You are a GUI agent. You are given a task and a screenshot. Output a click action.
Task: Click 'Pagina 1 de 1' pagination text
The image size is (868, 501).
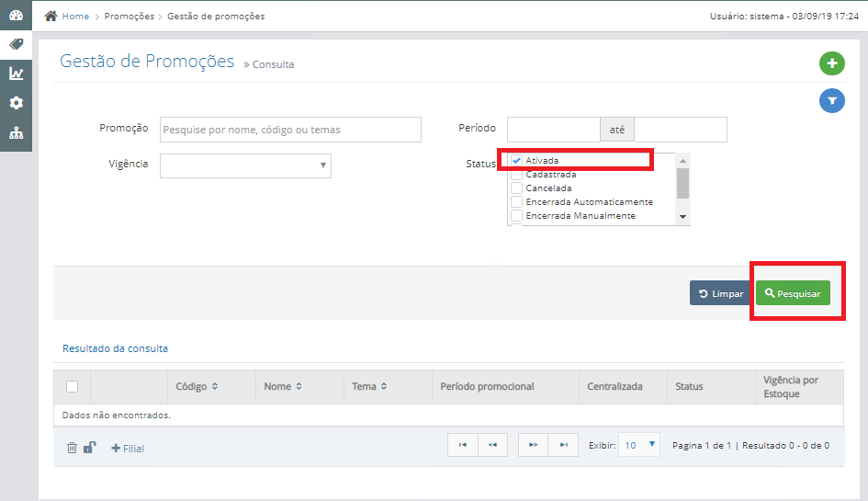point(702,446)
